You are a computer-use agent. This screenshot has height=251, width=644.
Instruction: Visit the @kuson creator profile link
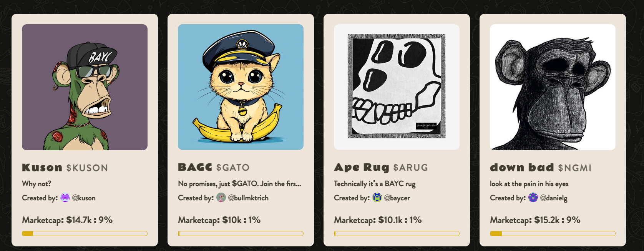click(84, 198)
